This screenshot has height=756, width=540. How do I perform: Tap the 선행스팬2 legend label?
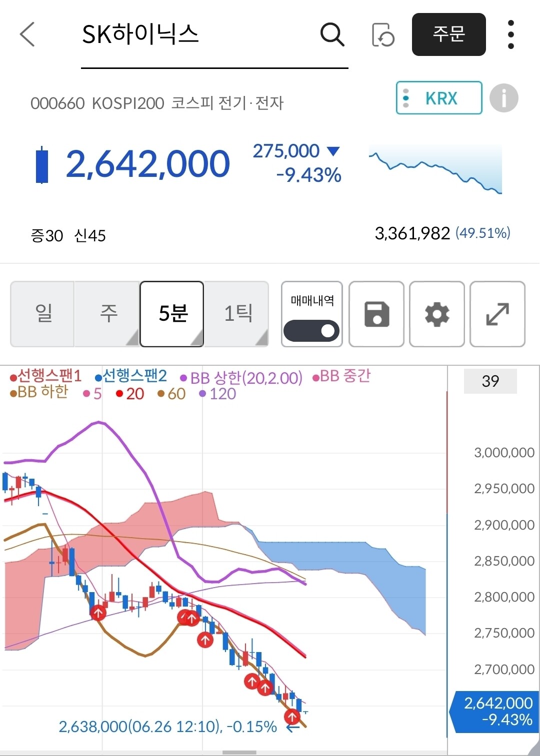pyautogui.click(x=131, y=376)
